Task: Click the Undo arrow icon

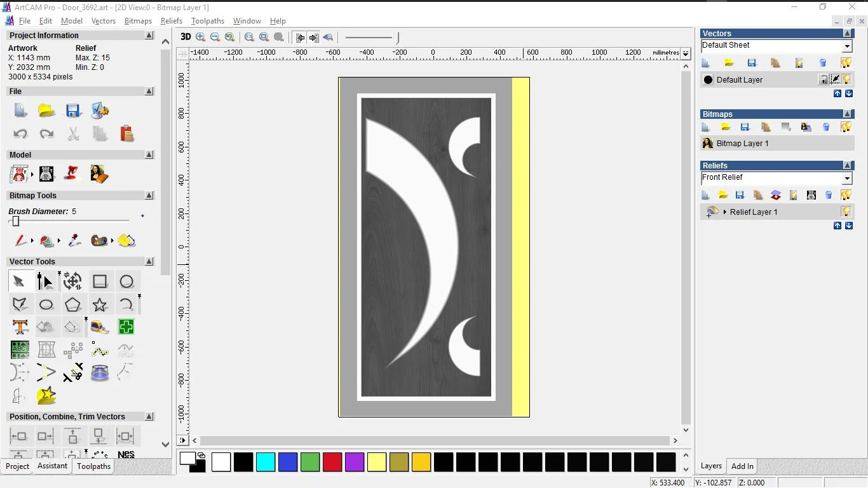Action: [x=20, y=134]
